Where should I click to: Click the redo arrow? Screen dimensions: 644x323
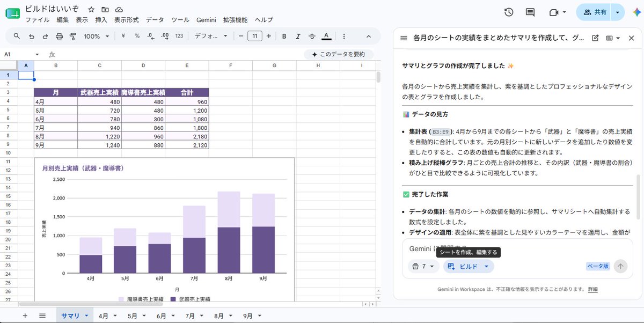[45, 36]
